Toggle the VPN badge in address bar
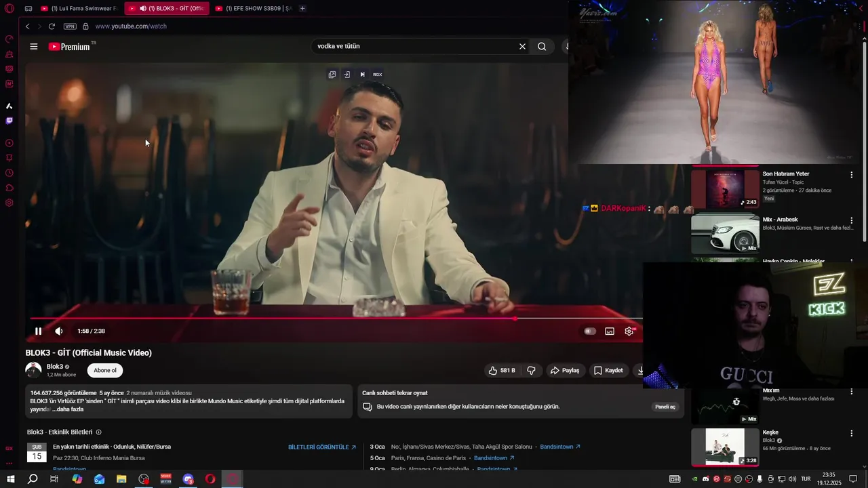Viewport: 868px width, 488px height. [x=70, y=26]
